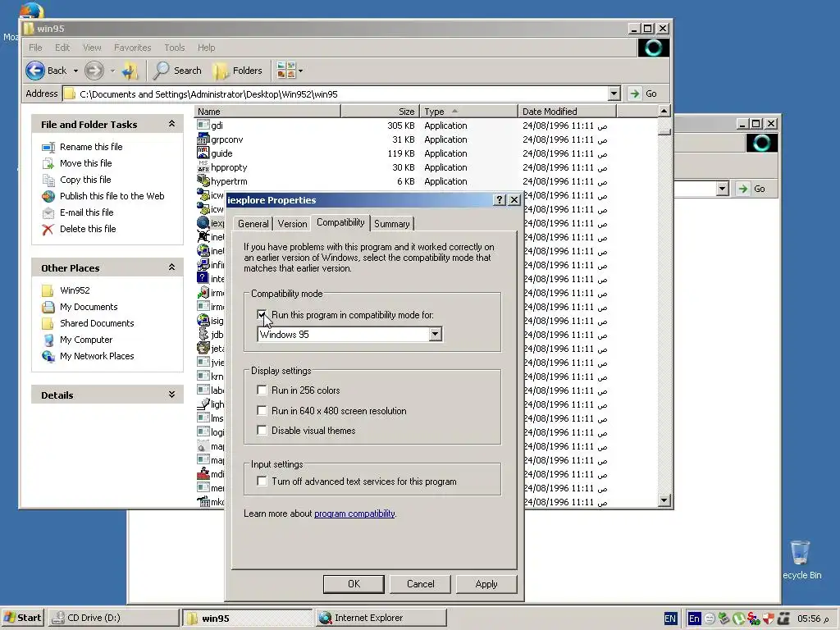The image size is (840, 630).
Task: Open My Documents in Other Places
Action: [89, 307]
